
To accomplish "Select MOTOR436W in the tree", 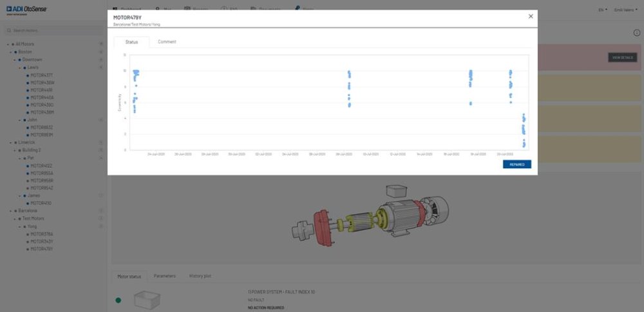I will [x=43, y=83].
